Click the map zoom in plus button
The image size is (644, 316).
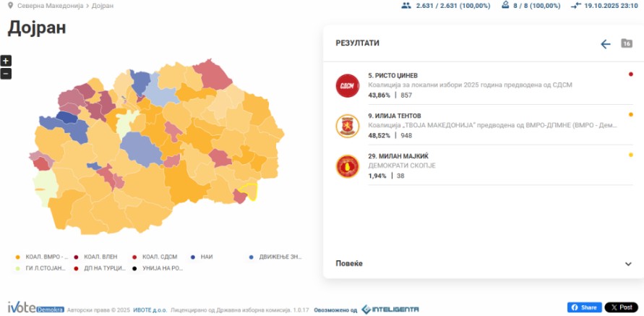tap(6, 61)
